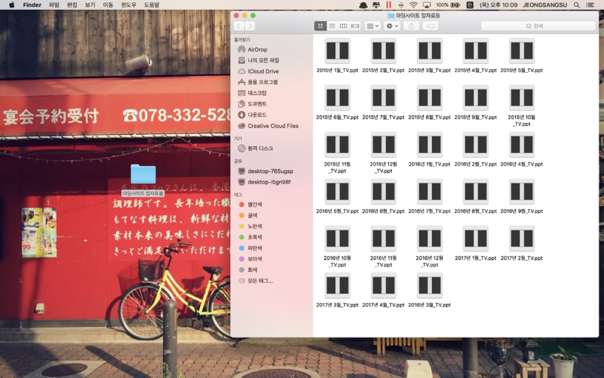The height and width of the screenshot is (378, 604).
Task: Open the 도움말 menu
Action: [151, 5]
